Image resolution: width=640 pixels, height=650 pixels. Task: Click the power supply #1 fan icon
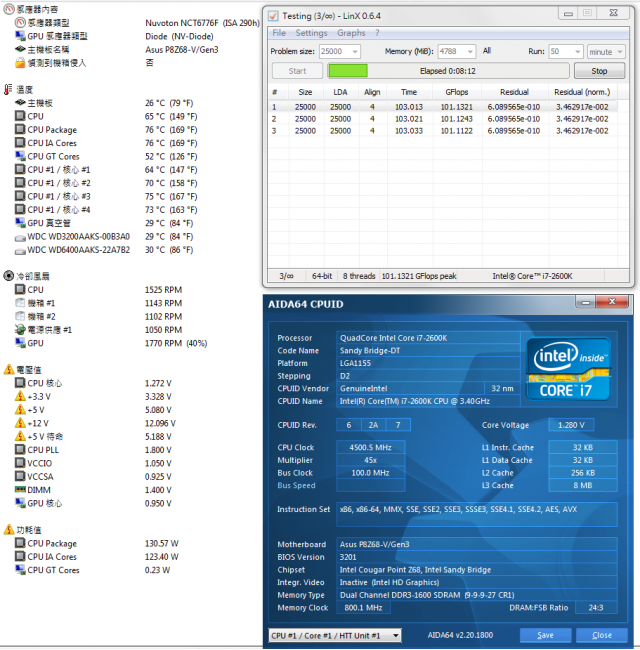click(x=20, y=330)
